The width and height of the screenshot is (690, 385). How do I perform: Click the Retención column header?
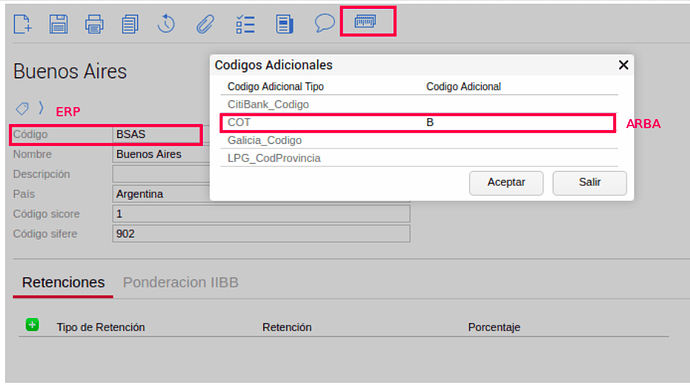(x=287, y=327)
